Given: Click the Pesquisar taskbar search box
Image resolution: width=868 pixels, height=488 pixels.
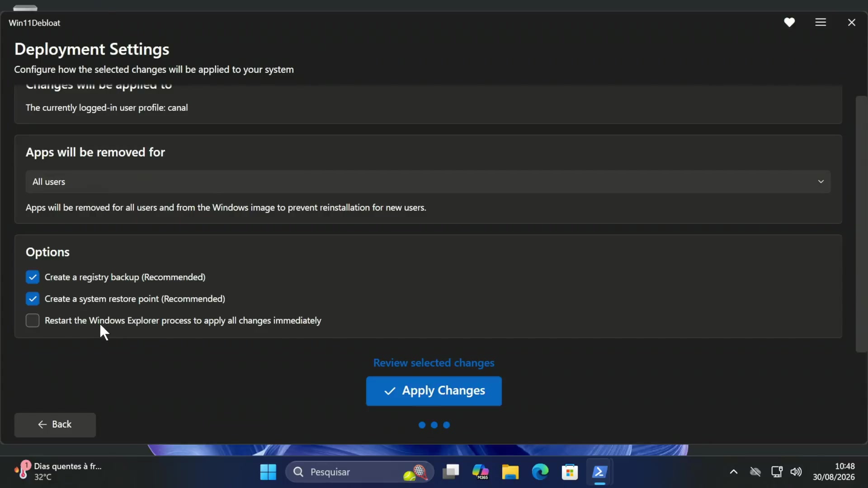Looking at the screenshot, I should [359, 472].
